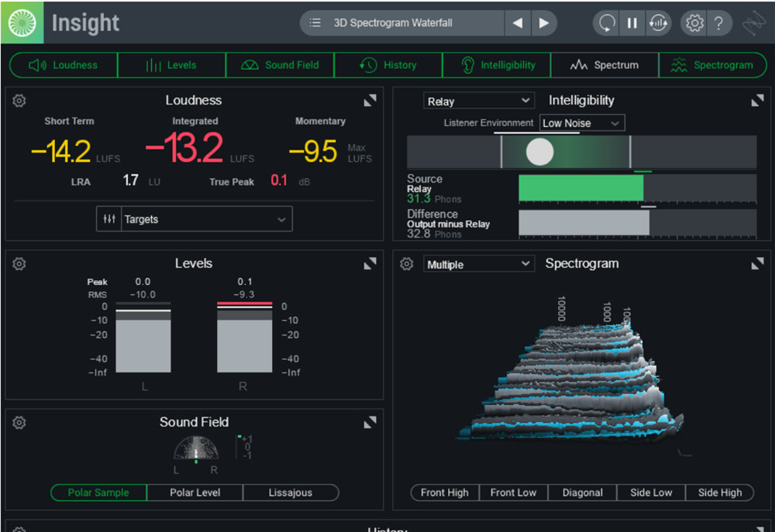Viewport: 775px width, 532px height.
Task: Enable the Spectrum panel tab
Action: 605,65
